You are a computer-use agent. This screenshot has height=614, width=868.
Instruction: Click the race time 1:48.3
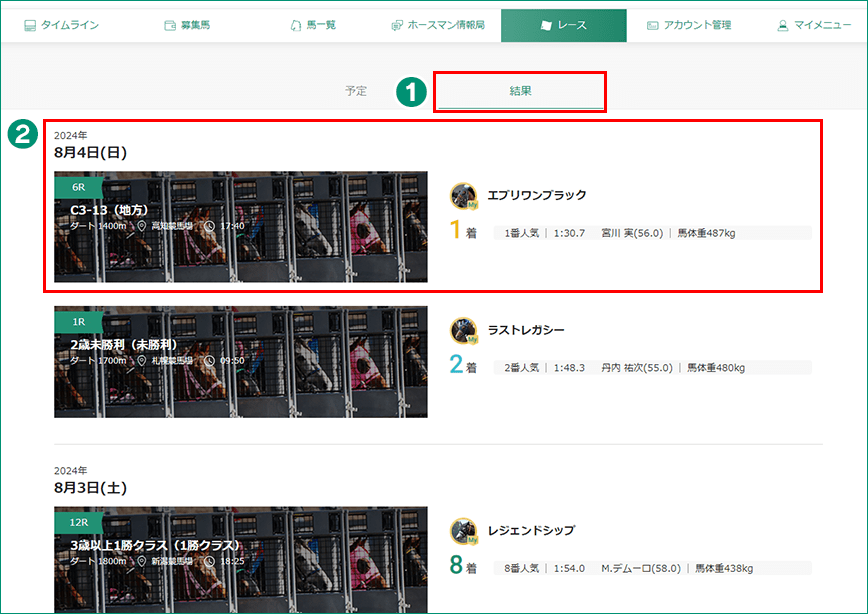point(569,368)
